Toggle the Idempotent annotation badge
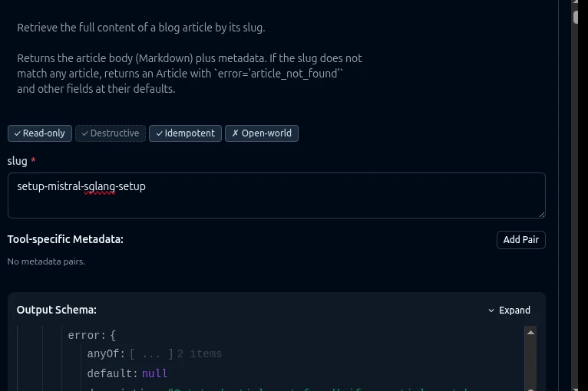This screenshot has height=391, width=588. point(185,133)
